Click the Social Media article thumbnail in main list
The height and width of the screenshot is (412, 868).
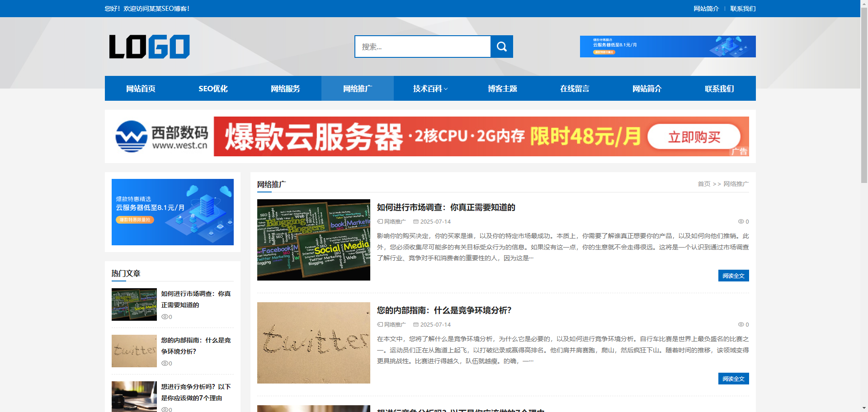(x=314, y=240)
